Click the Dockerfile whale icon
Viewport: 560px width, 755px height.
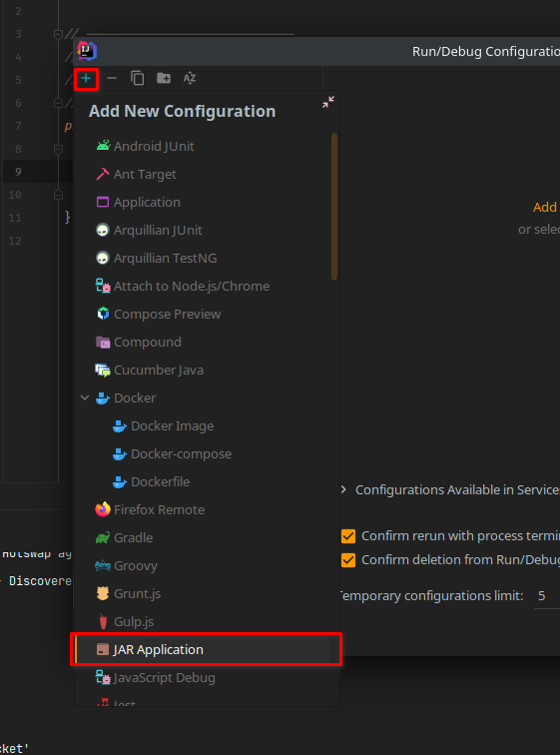point(120,481)
